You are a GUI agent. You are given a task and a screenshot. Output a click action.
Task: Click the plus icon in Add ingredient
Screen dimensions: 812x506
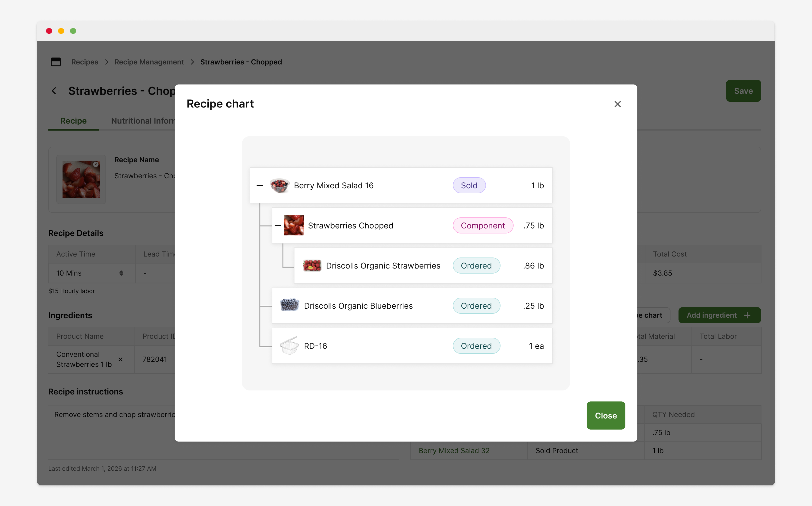click(x=747, y=315)
